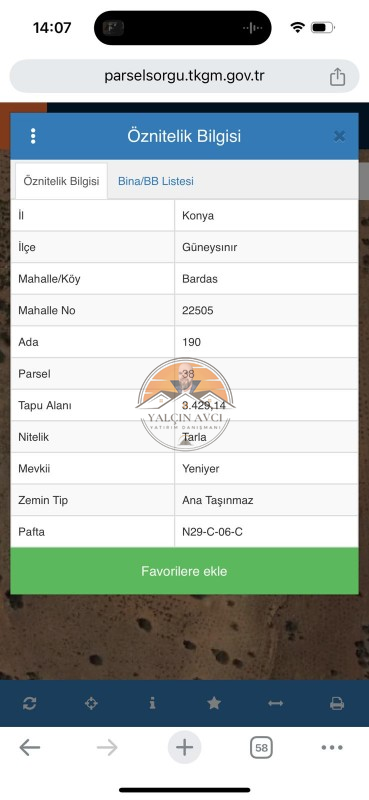Tap the browser forward arrow
Image resolution: width=369 pixels, height=800 pixels.
[107, 748]
